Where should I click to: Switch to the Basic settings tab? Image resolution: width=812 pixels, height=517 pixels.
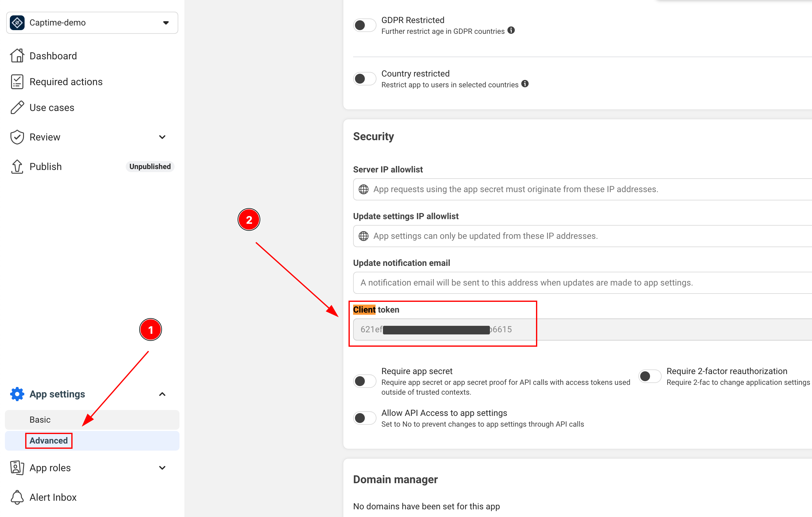(x=40, y=420)
